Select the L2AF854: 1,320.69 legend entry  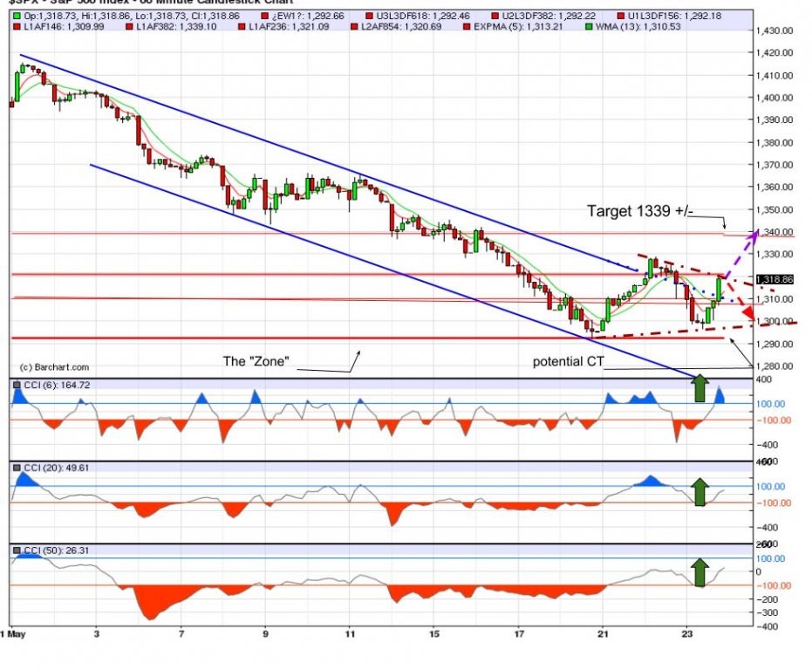(x=397, y=26)
